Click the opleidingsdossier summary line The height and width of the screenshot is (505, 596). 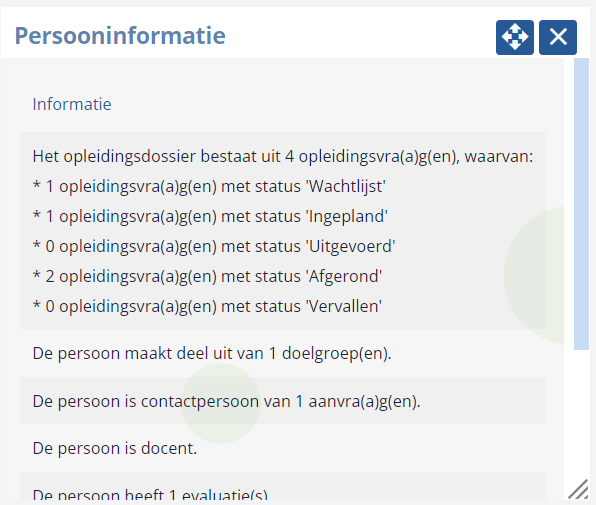[x=283, y=157]
